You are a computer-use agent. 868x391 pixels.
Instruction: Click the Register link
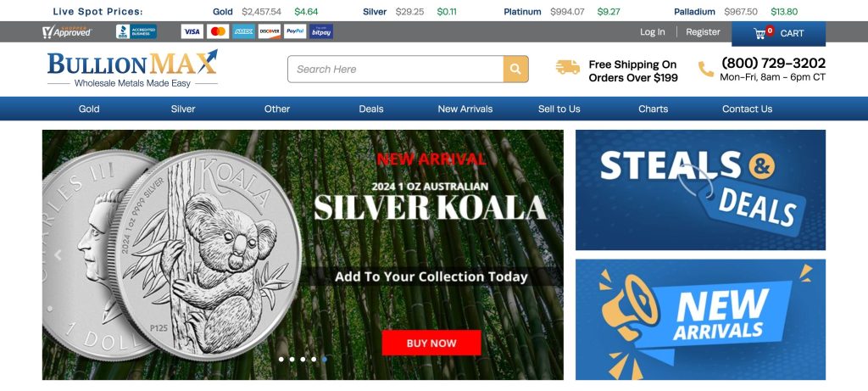703,32
